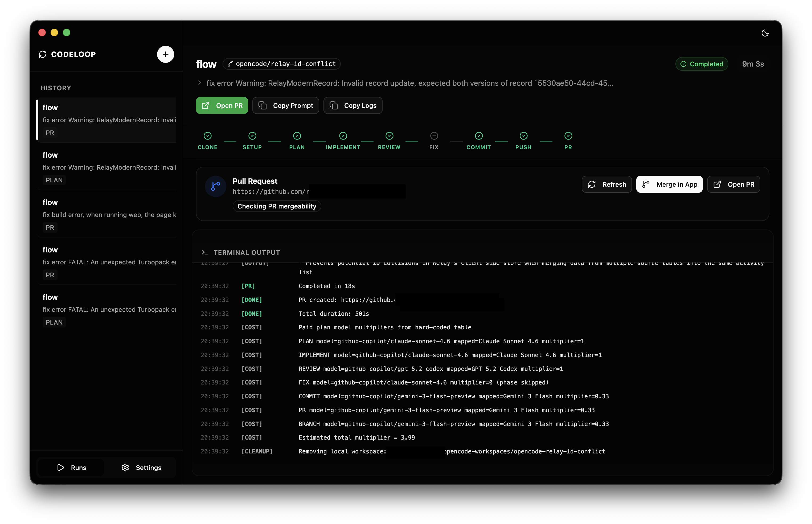This screenshot has height=524, width=812.
Task: Click the opencode/relay-id-conflict branch tag
Action: (x=282, y=64)
